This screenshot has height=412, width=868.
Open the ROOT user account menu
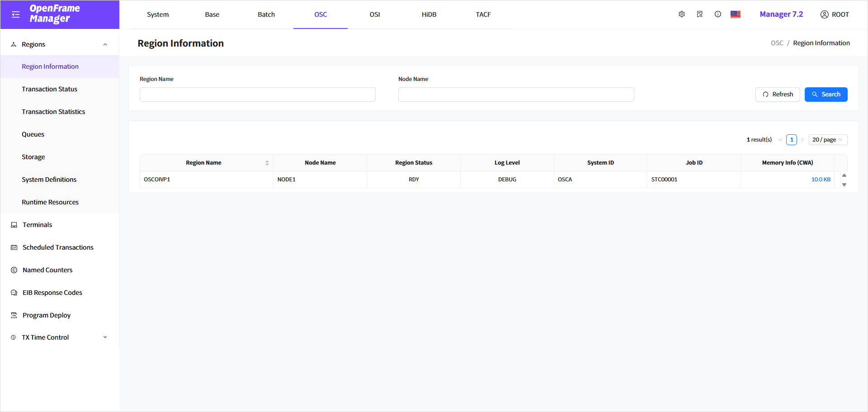(x=835, y=14)
